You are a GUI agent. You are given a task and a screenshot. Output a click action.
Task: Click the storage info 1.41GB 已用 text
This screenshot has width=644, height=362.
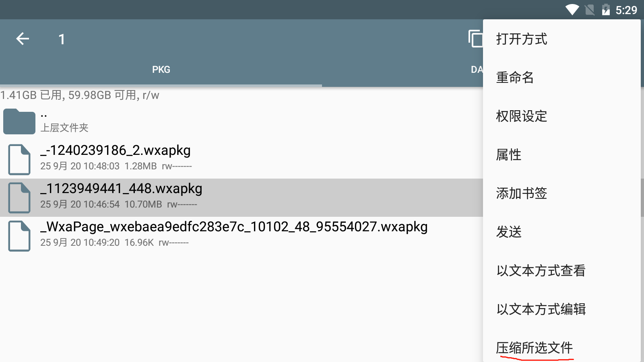click(x=80, y=95)
